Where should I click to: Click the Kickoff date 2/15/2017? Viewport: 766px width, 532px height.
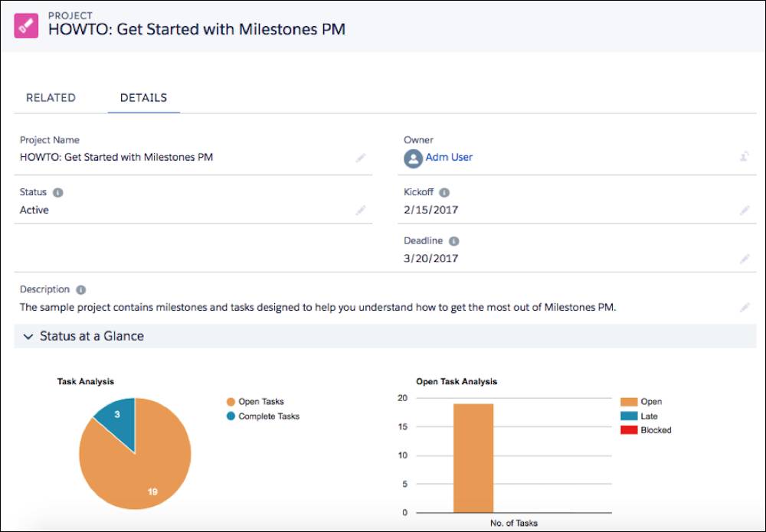(430, 210)
